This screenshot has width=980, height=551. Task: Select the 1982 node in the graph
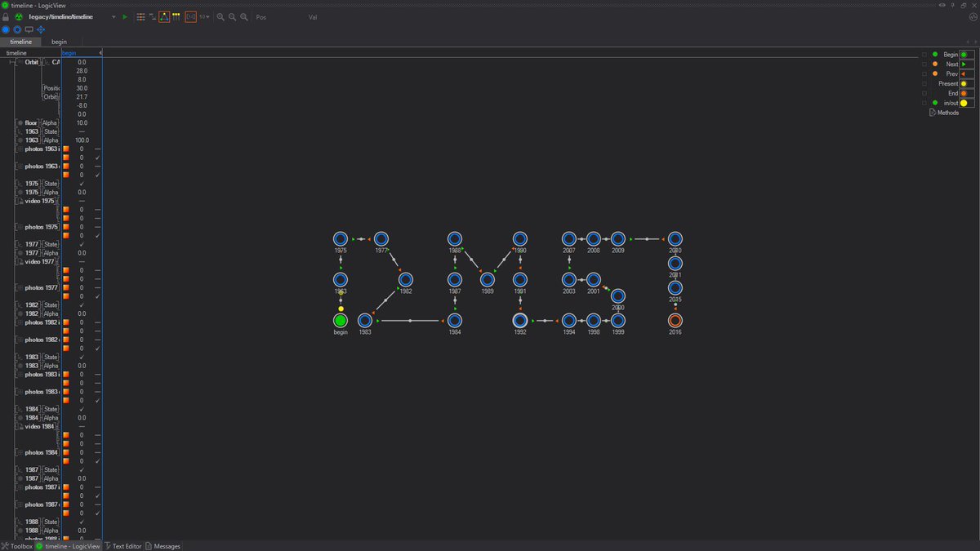click(x=406, y=279)
